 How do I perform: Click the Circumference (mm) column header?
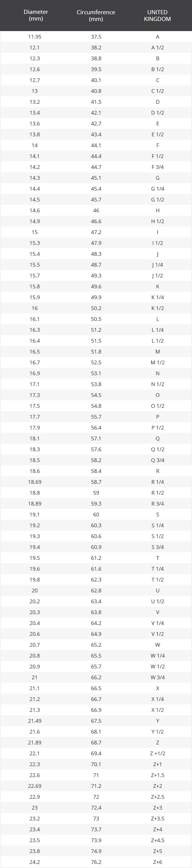coord(96,15)
